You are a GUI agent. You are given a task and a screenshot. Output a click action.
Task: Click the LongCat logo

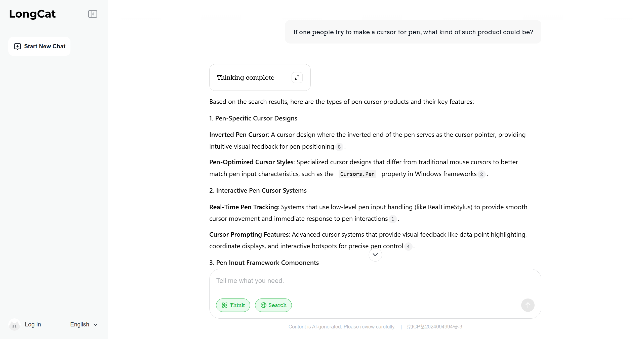click(32, 14)
